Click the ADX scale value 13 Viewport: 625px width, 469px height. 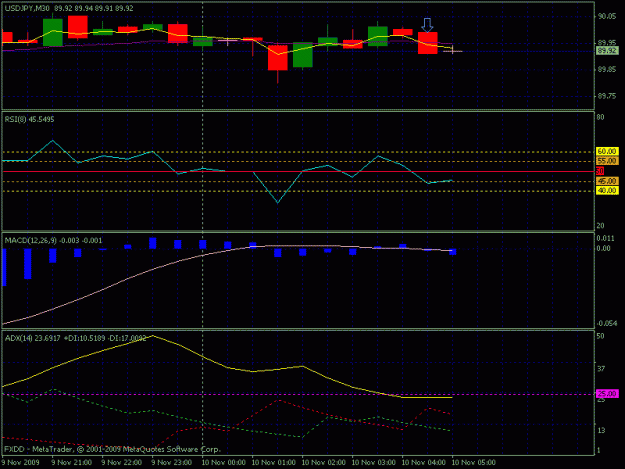(601, 430)
